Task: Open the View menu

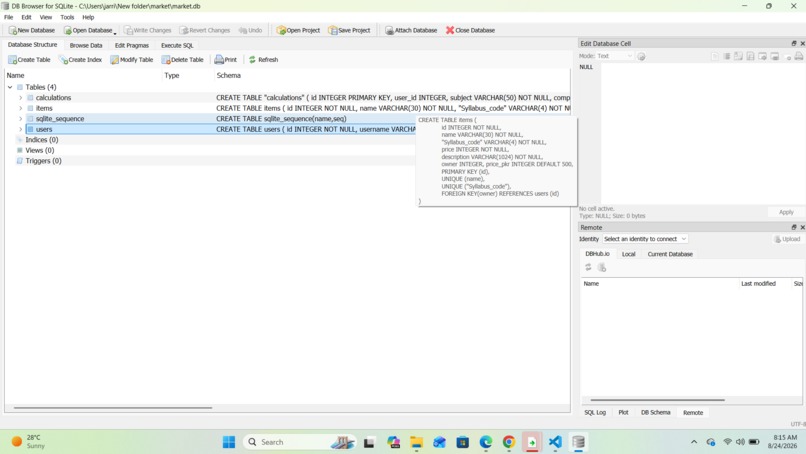Action: pos(46,17)
